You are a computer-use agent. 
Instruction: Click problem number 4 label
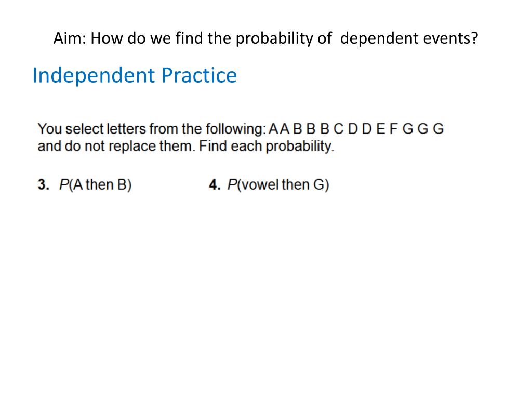coord(215,185)
